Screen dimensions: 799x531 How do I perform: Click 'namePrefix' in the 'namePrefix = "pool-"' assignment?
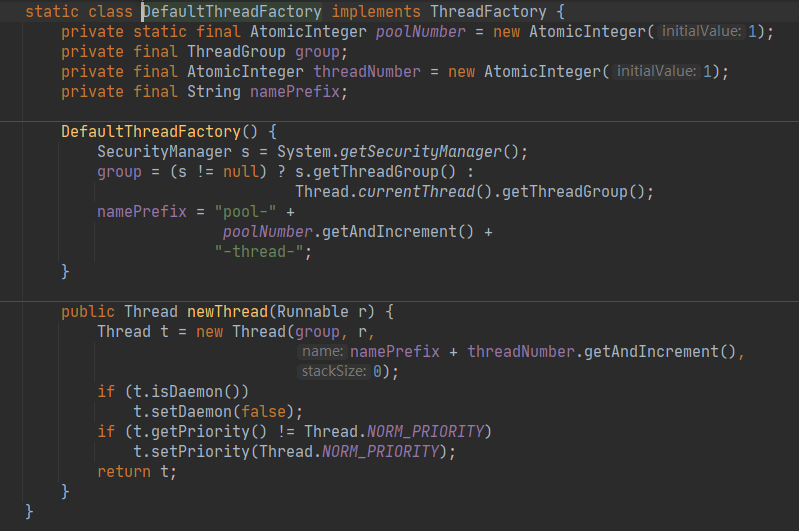coord(142,211)
